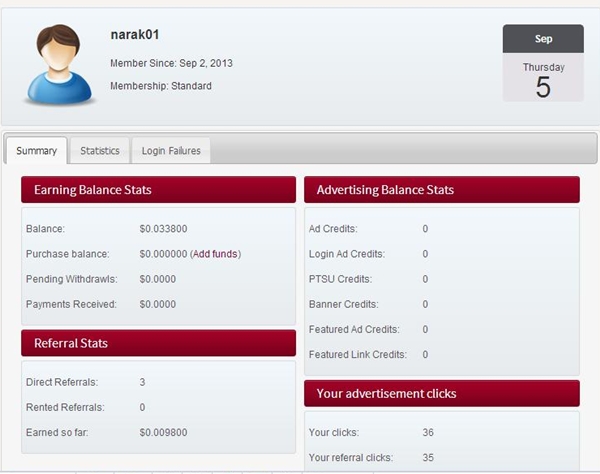Viewport: 600px width, 474px height.
Task: Select the Your referral clicks value 35
Action: pos(428,458)
